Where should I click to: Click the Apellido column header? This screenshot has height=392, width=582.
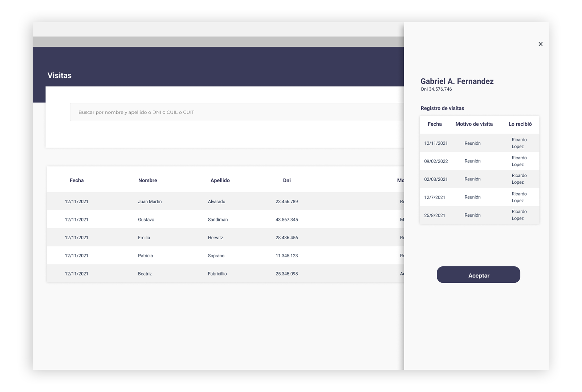pos(220,180)
